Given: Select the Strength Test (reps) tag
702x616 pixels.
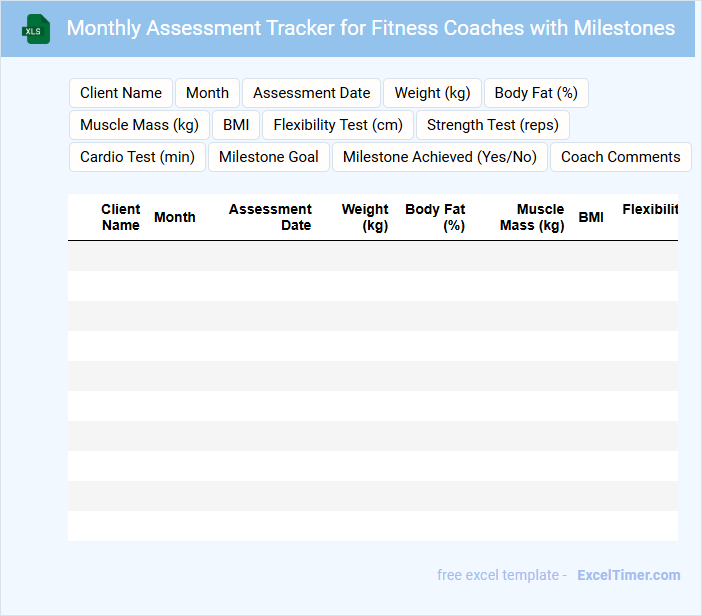Looking at the screenshot, I should pos(493,125).
